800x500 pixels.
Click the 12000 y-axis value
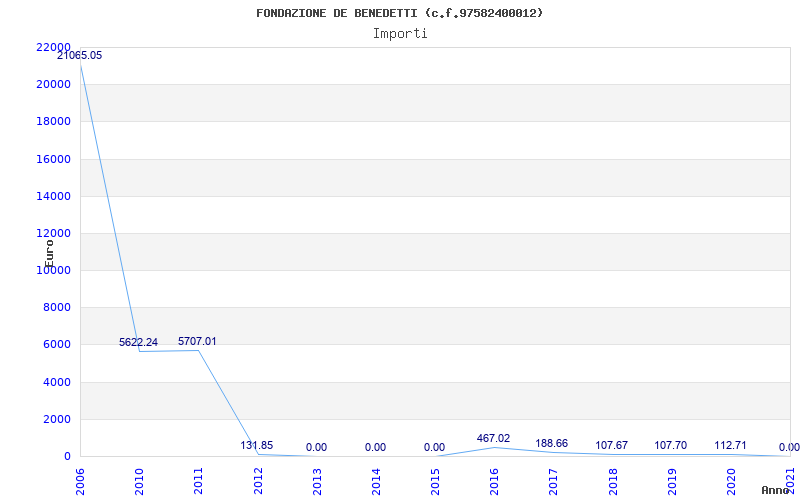coord(53,233)
